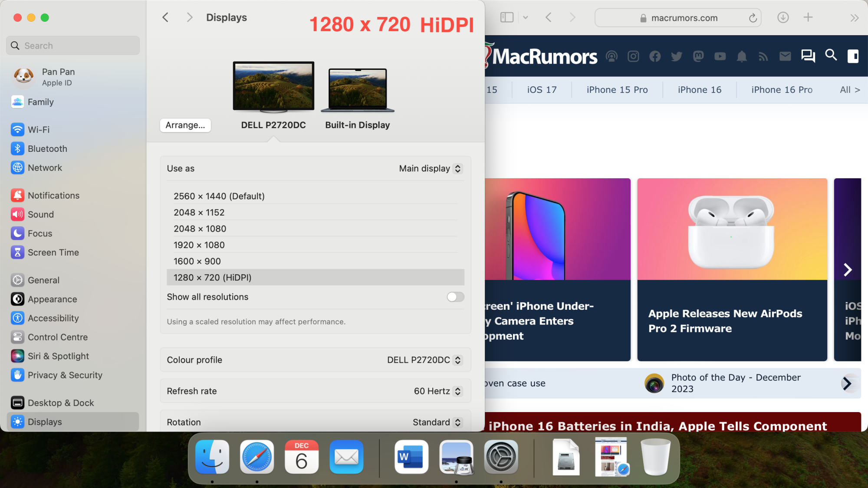Open Desktop & Dock settings pane
The height and width of the screenshot is (488, 868).
coord(61,403)
